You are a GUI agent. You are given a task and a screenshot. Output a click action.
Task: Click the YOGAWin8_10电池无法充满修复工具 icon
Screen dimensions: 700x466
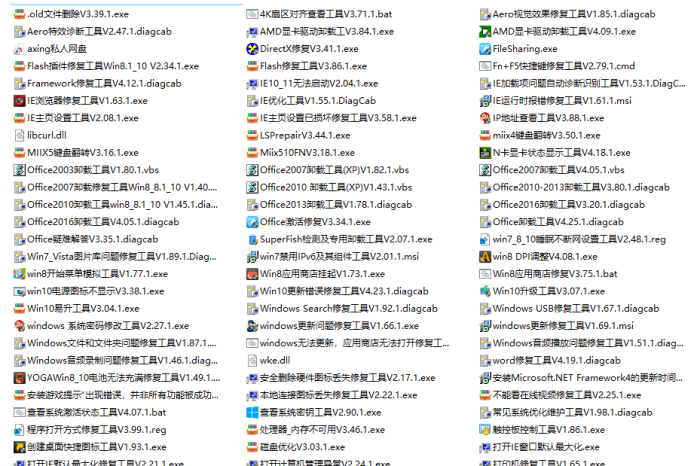tap(19, 377)
